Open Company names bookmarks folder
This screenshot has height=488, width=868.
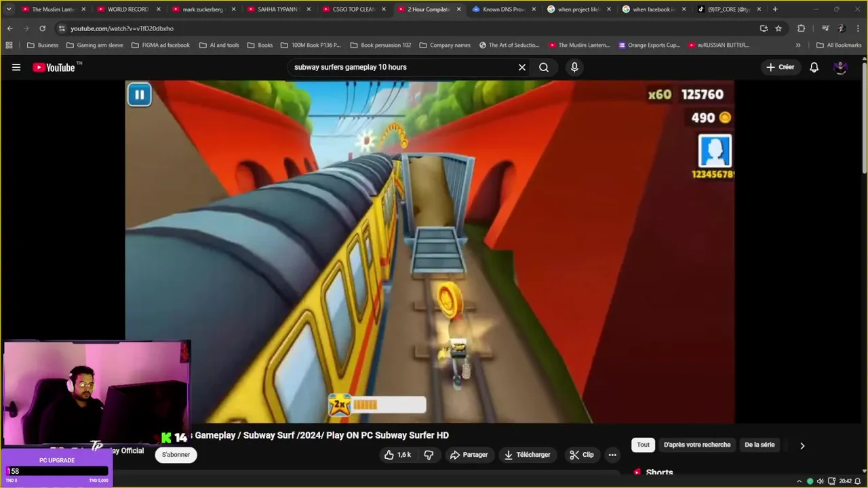point(445,45)
